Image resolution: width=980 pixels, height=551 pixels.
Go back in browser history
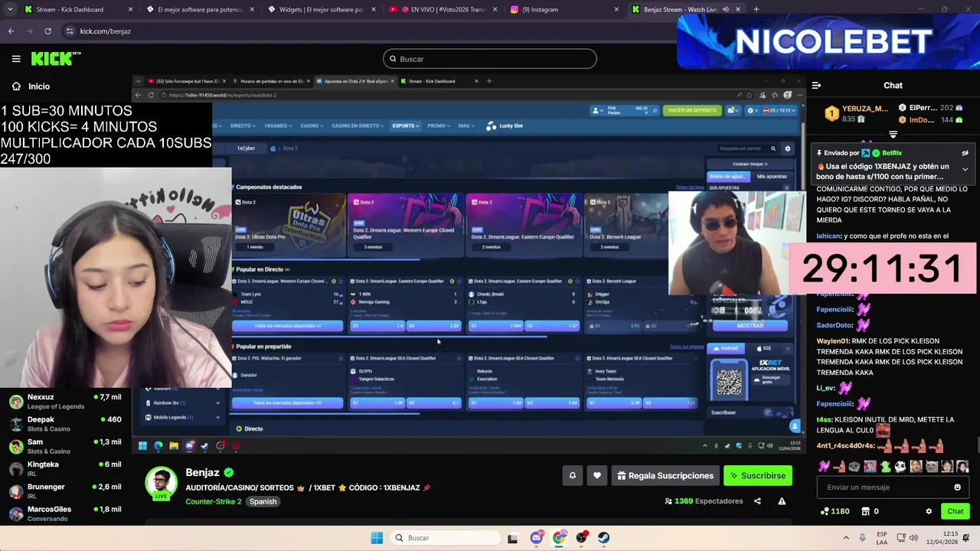[x=11, y=31]
